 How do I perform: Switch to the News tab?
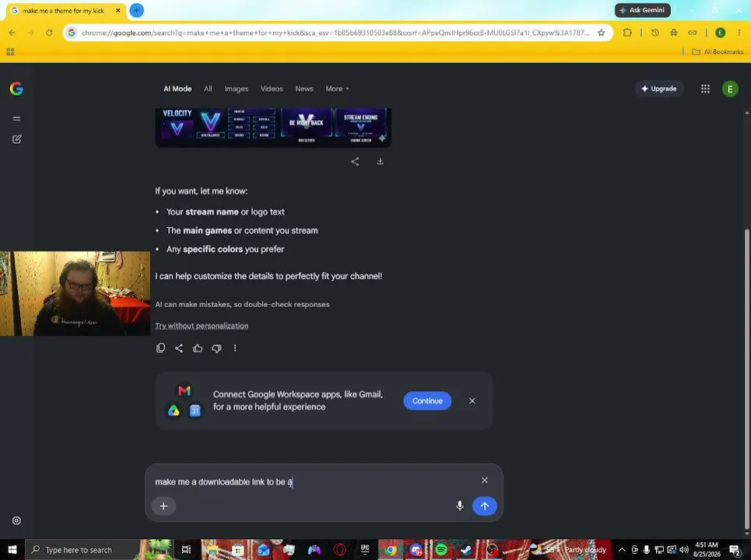304,89
